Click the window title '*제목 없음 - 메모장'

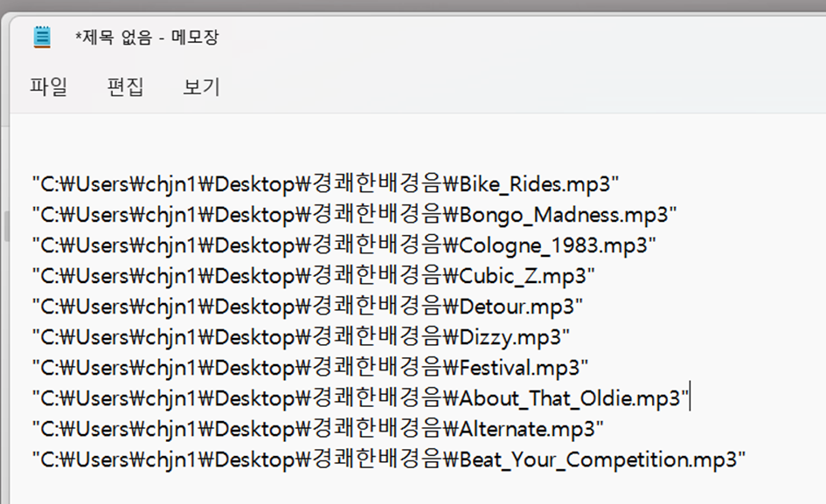147,38
